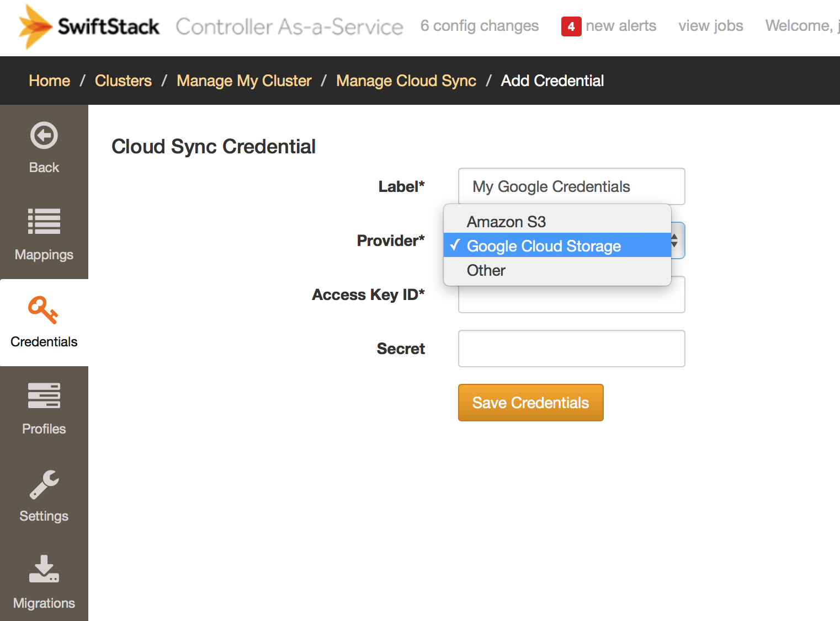This screenshot has width=840, height=621.
Task: Open the new alerts link
Action: (x=621, y=26)
